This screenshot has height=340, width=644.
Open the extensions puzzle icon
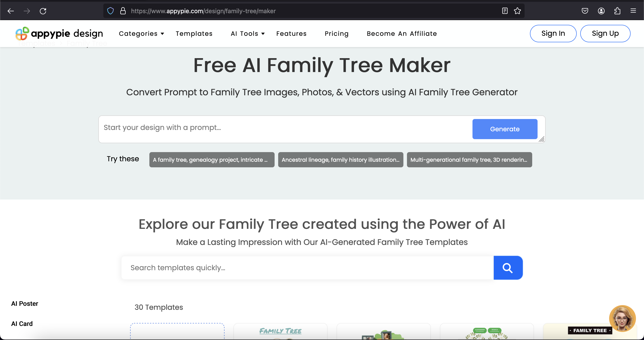(617, 11)
